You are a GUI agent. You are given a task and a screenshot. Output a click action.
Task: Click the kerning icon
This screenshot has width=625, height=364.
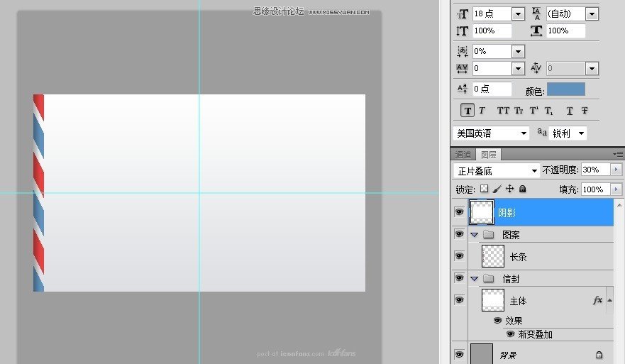pos(536,68)
